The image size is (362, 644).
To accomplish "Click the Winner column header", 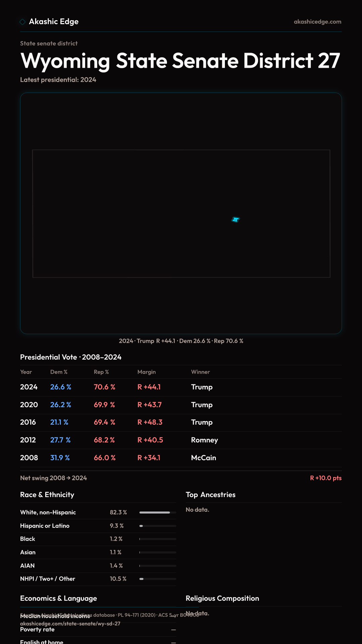I will [x=200, y=372].
